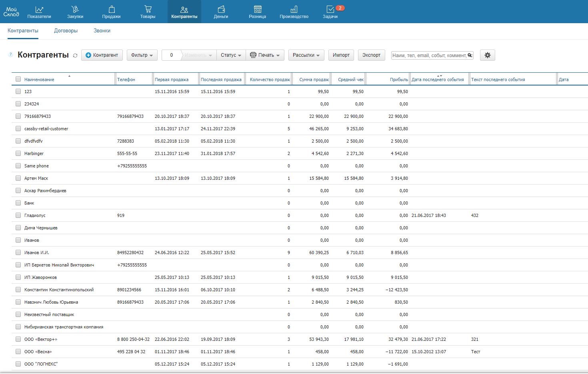Click the refresh icon beside Контрагенты heading

(75, 56)
